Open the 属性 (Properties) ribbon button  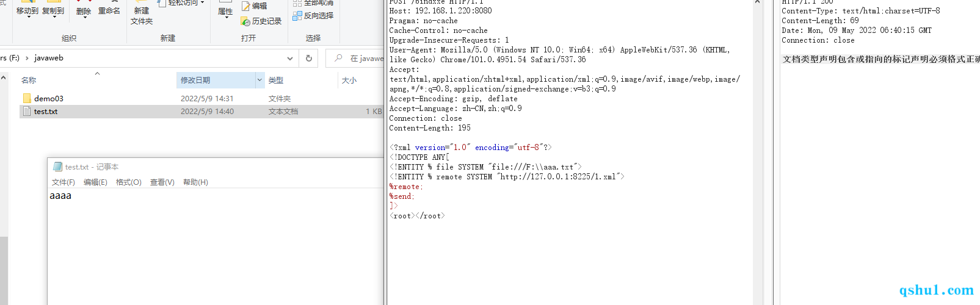coord(225,10)
